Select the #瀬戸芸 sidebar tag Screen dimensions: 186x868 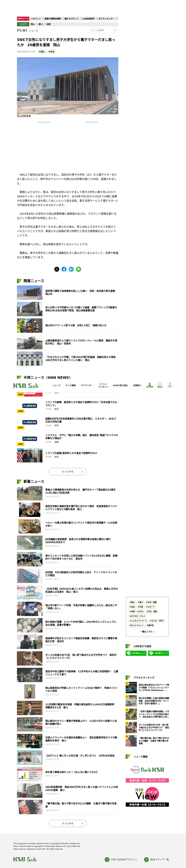click(150, 625)
